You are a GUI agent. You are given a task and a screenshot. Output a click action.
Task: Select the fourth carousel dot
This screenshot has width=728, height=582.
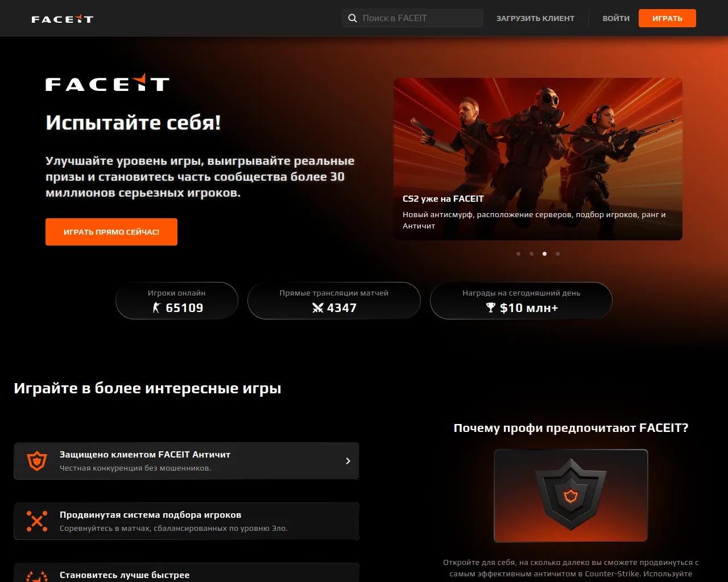[557, 253]
